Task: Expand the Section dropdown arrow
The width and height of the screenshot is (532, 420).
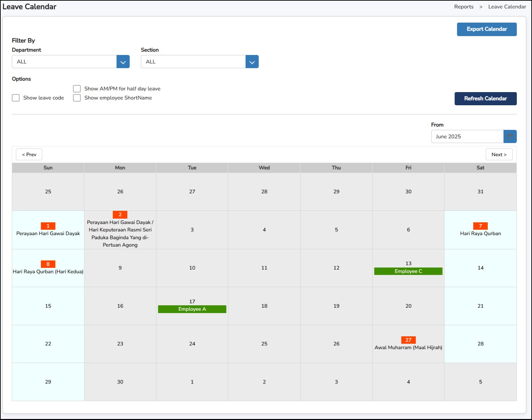Action: point(252,62)
